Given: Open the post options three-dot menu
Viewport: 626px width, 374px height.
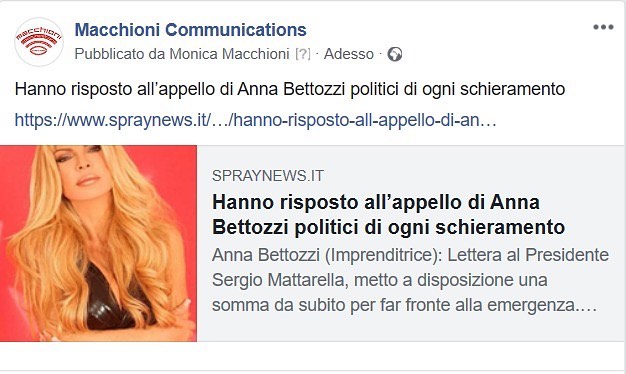Looking at the screenshot, I should click(603, 27).
